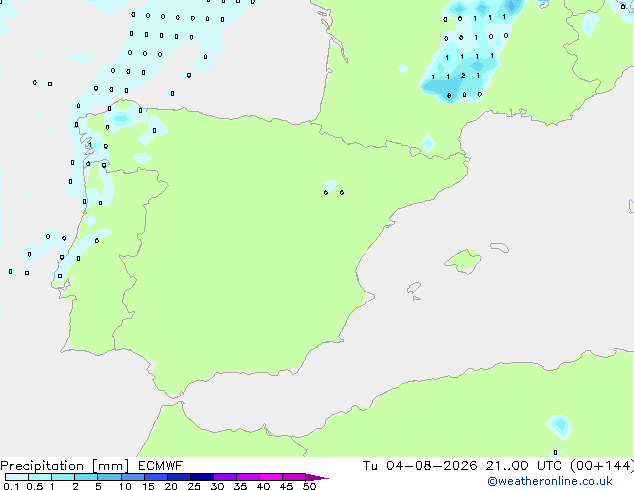Click the '10' legend scale label
Screen dimensions: 634x490
(125, 486)
